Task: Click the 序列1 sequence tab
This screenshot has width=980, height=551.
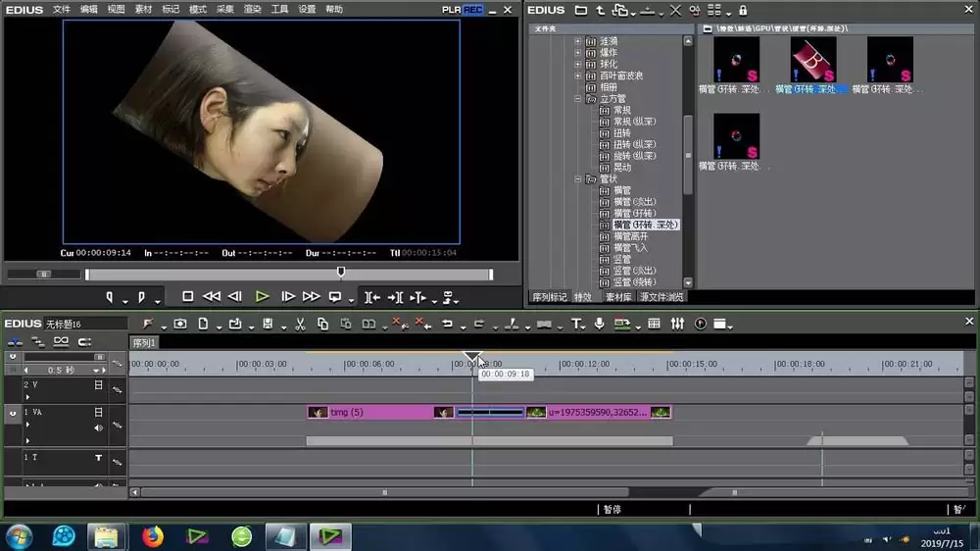Action: [x=144, y=343]
